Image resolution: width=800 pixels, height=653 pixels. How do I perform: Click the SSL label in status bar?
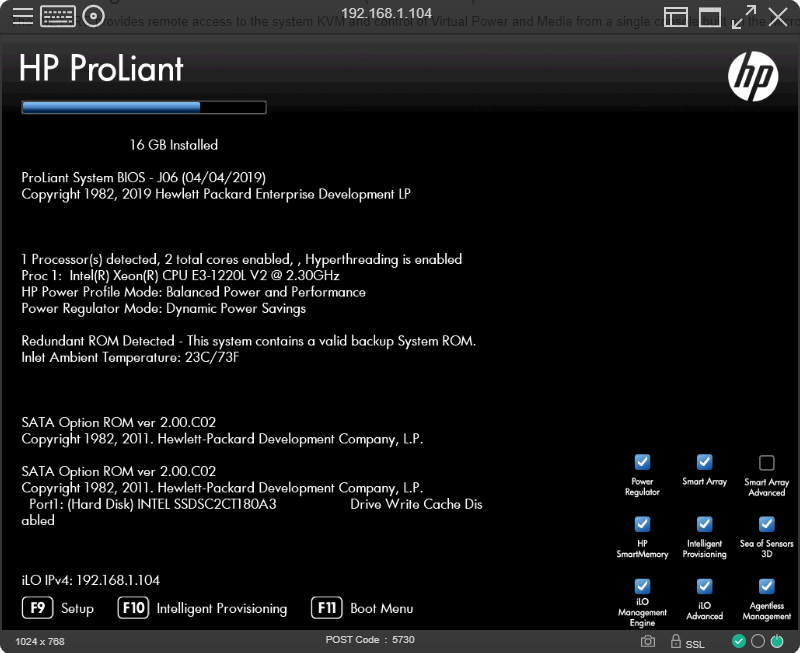(695, 644)
